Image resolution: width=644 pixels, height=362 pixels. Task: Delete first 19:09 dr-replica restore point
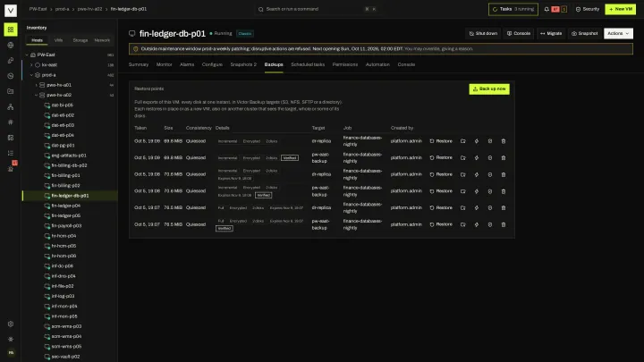click(x=503, y=141)
